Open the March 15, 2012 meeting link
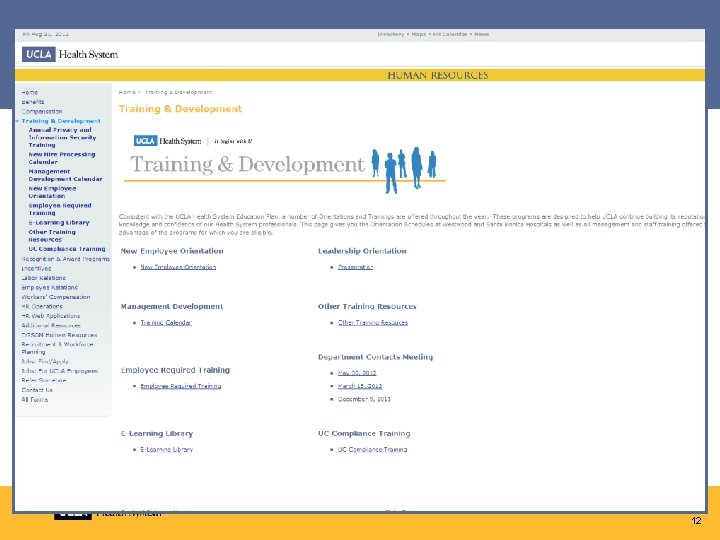 pos(360,386)
